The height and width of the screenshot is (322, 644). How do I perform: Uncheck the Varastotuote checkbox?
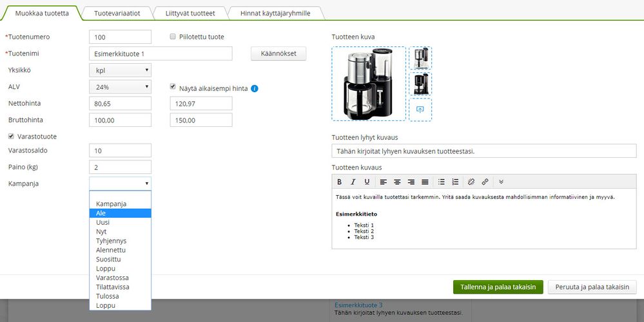11,136
